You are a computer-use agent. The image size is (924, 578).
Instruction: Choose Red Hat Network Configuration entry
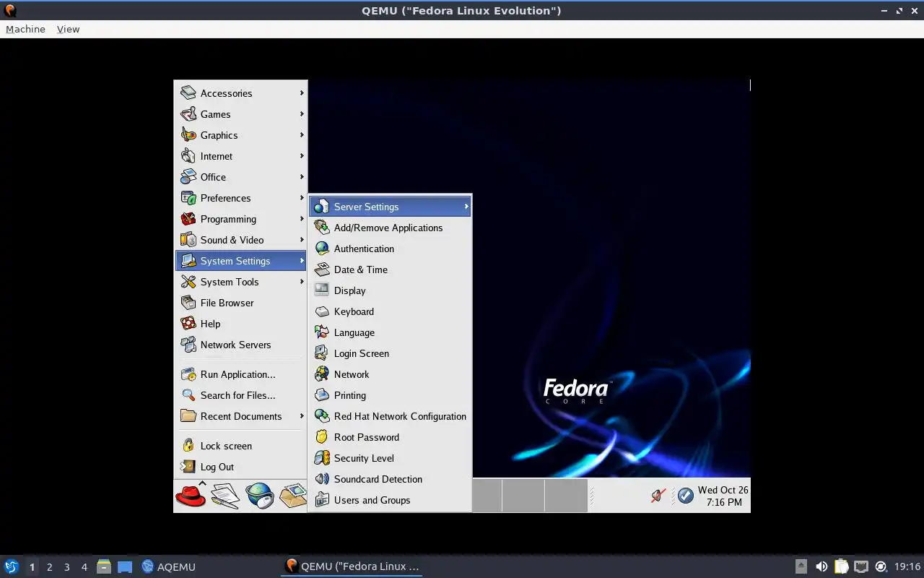390,416
